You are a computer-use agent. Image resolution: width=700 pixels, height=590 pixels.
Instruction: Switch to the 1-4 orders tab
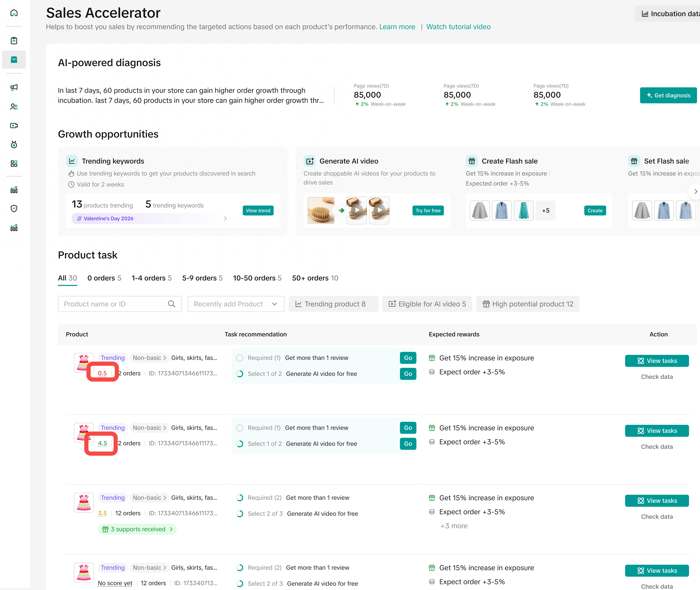(x=152, y=278)
